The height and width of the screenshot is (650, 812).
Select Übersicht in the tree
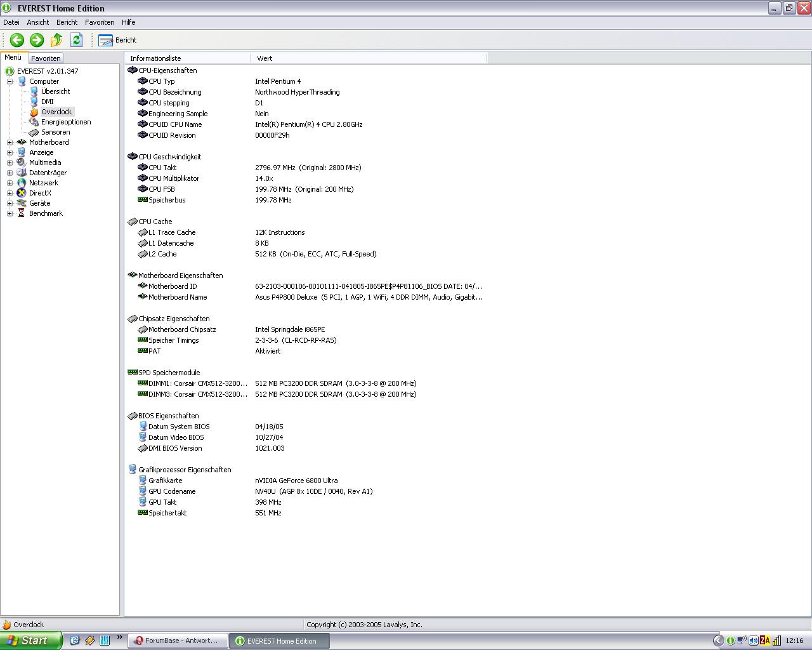[x=55, y=91]
